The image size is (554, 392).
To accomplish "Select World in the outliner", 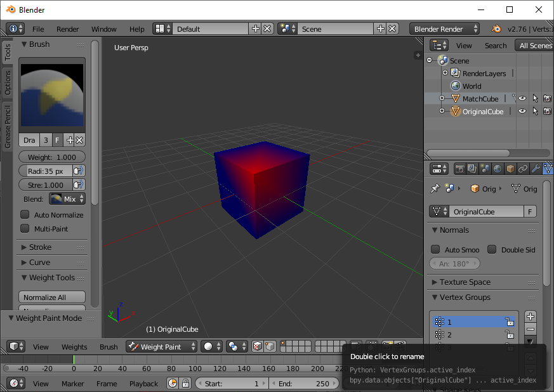I will (x=472, y=86).
